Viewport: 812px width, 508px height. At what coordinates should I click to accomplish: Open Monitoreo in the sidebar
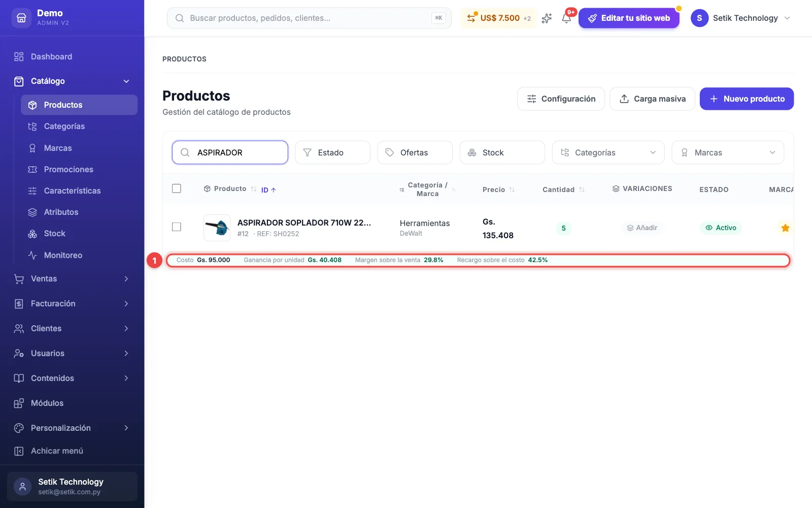coord(79,255)
